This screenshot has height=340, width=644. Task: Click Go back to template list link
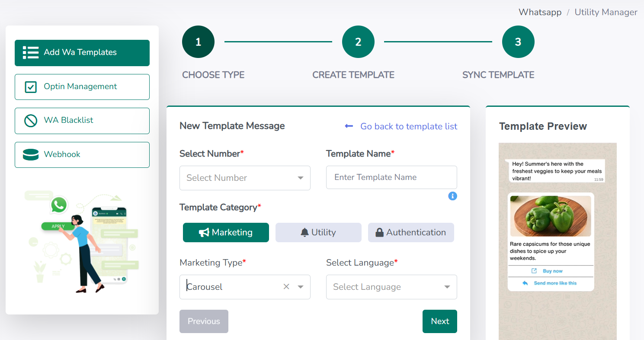click(408, 126)
